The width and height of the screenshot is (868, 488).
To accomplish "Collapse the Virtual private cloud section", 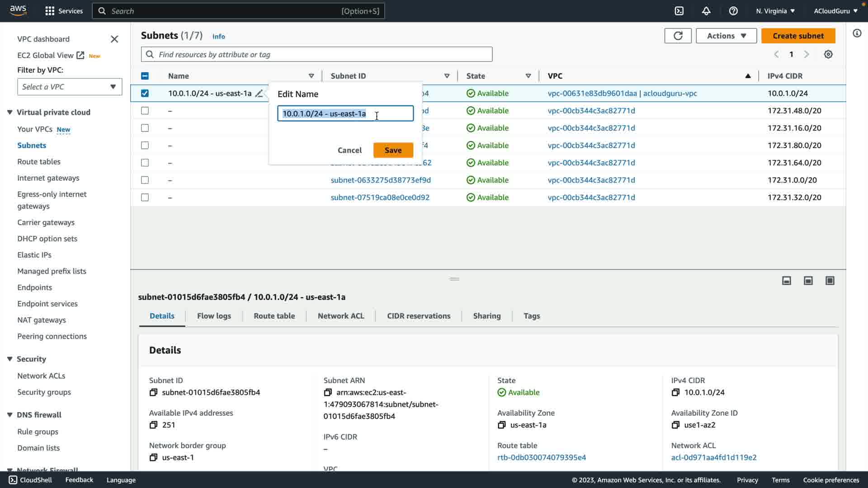I will (x=9, y=112).
